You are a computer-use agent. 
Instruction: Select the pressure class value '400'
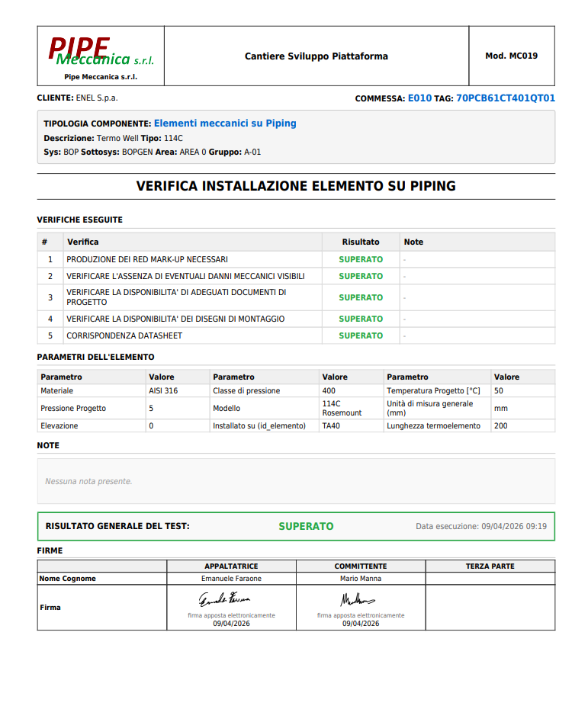coord(329,390)
